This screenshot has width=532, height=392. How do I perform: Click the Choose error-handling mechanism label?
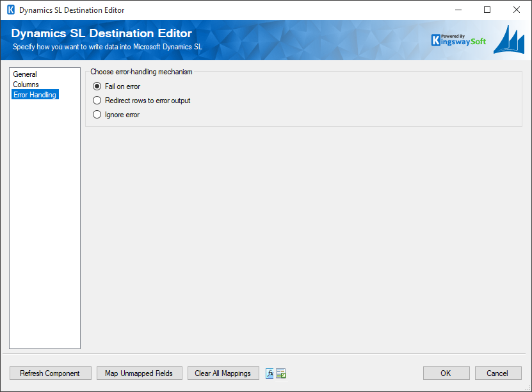[x=141, y=72]
